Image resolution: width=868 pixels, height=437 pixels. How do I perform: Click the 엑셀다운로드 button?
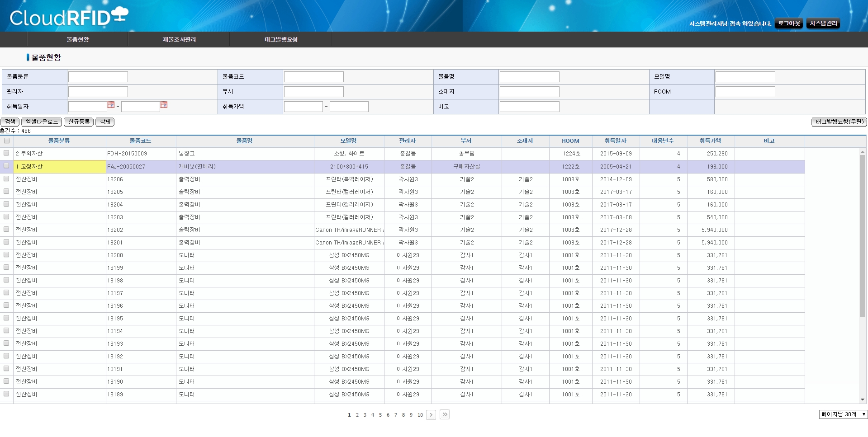click(x=42, y=122)
